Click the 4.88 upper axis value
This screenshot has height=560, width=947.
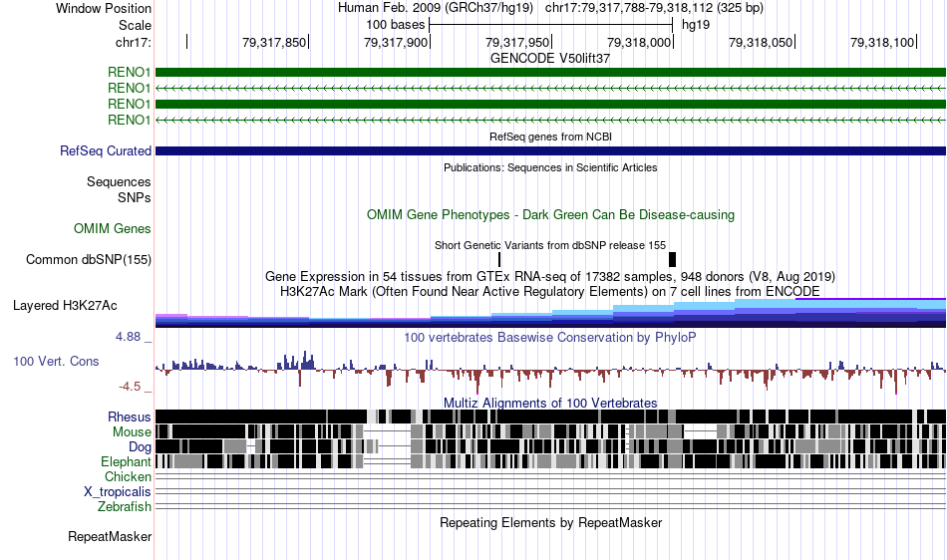[x=128, y=337]
